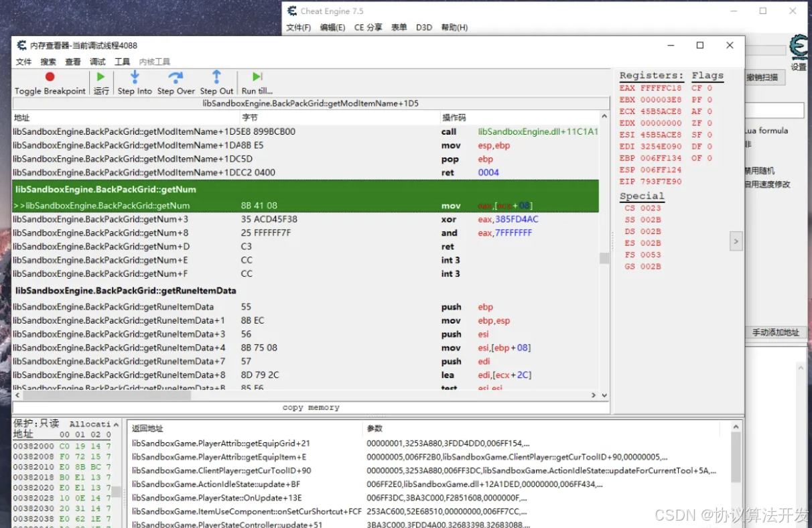The image size is (812, 528).
Task: Select getRuneItemData push ebp row
Action: coord(306,307)
